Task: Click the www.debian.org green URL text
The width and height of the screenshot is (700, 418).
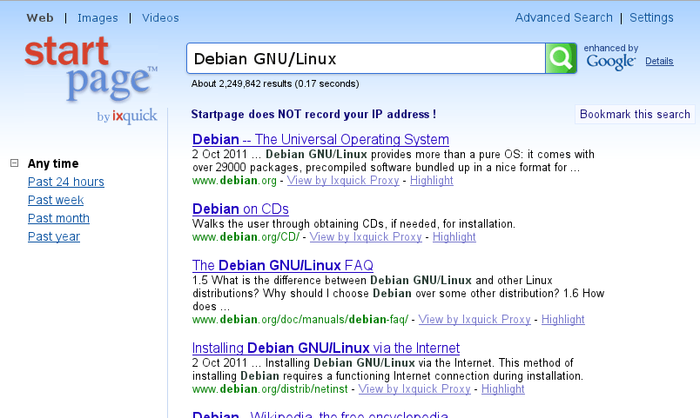Action: tap(234, 180)
